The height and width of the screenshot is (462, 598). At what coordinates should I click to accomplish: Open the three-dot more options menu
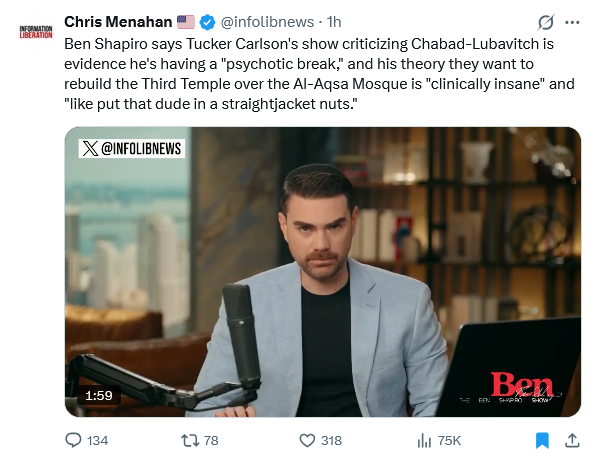pos(572,23)
